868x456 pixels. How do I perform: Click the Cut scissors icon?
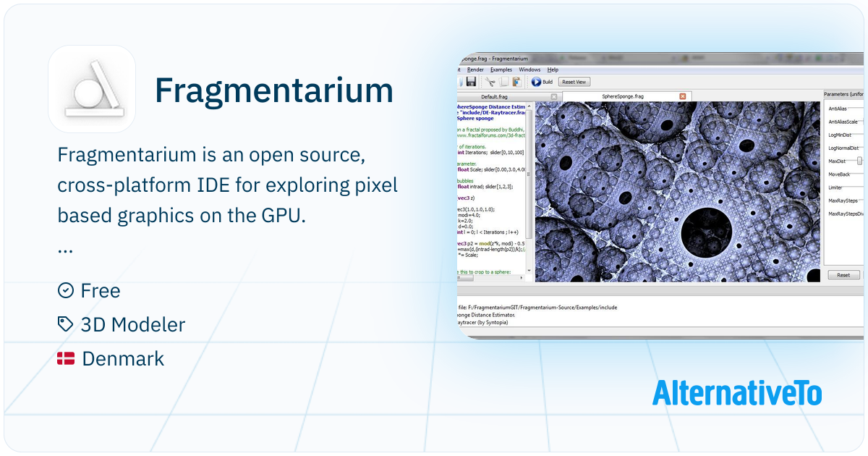[490, 82]
